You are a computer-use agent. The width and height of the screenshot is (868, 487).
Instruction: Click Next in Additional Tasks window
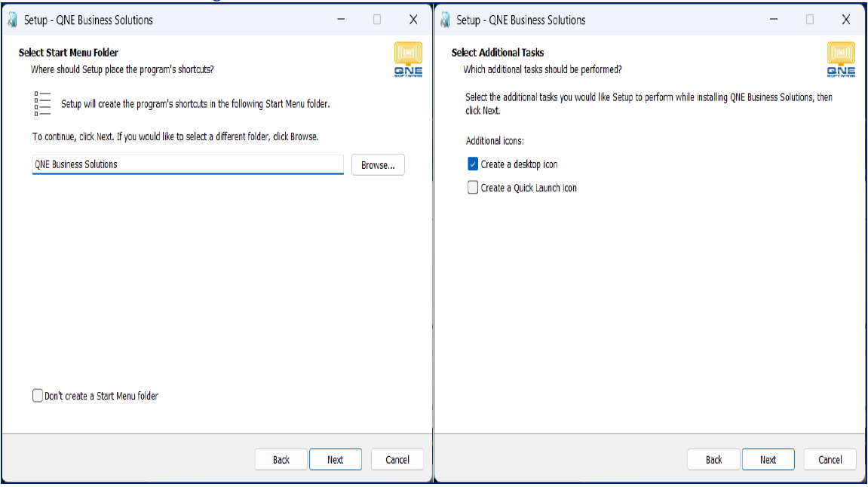768,459
